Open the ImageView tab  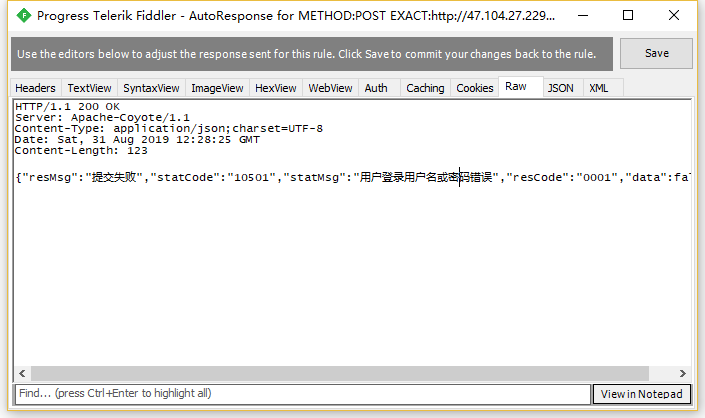click(x=217, y=88)
